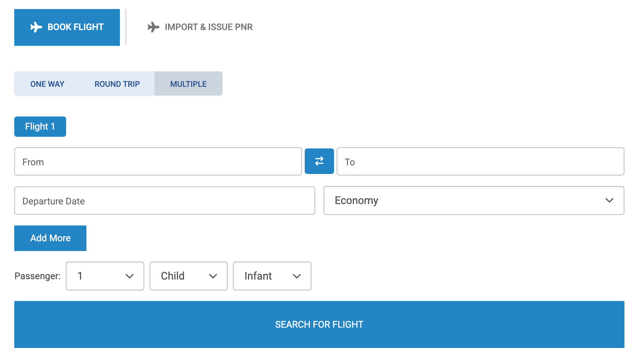Open the Infant passenger dropdown
644x363 pixels.
[x=272, y=276]
